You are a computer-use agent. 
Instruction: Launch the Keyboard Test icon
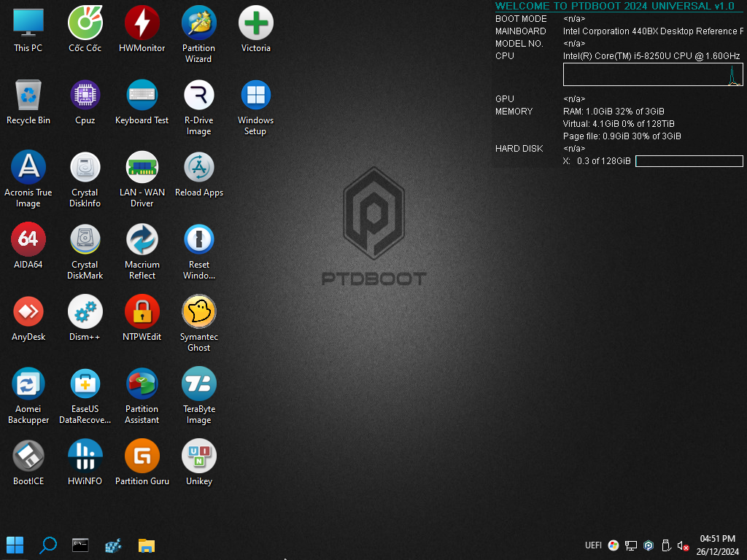tap(142, 102)
